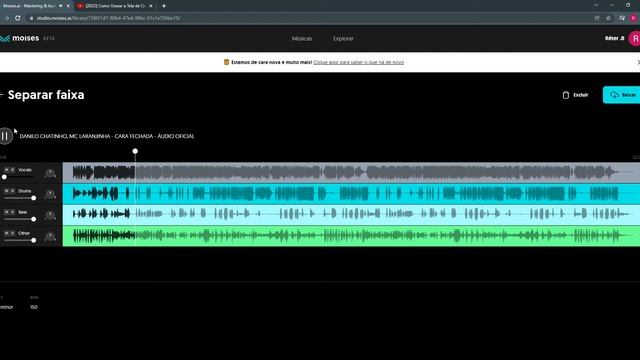Click the Bass pan knob
Screen dimensions: 640x360
[50, 216]
